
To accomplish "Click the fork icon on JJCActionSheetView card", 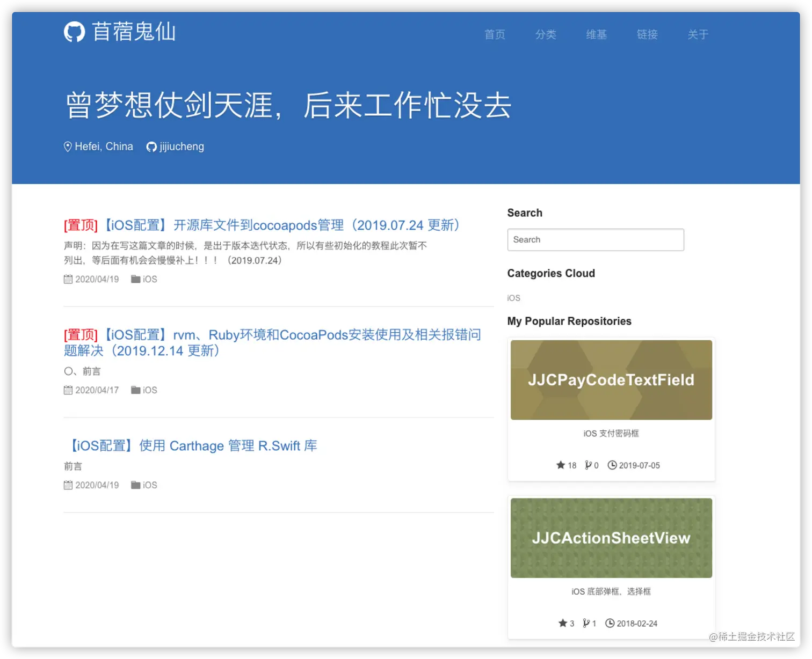I will click(586, 623).
